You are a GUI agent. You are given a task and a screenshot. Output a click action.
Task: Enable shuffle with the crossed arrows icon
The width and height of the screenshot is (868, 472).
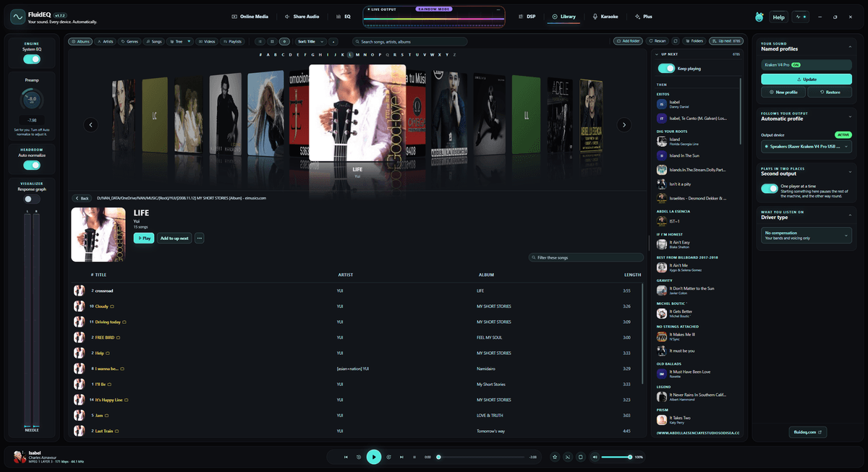[568, 457]
